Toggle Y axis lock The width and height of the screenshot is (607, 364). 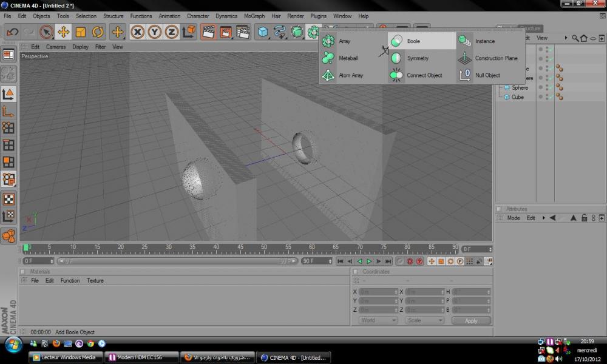(154, 32)
